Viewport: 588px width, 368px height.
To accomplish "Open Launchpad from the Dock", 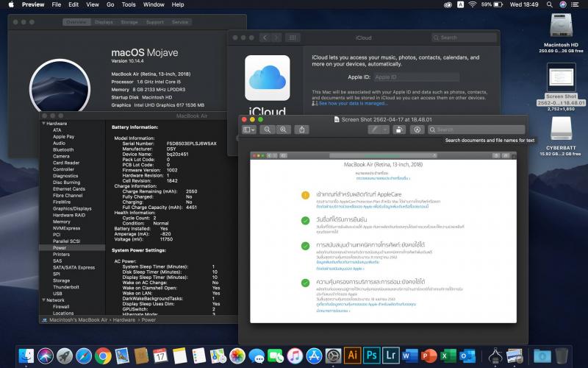I will (x=65, y=355).
